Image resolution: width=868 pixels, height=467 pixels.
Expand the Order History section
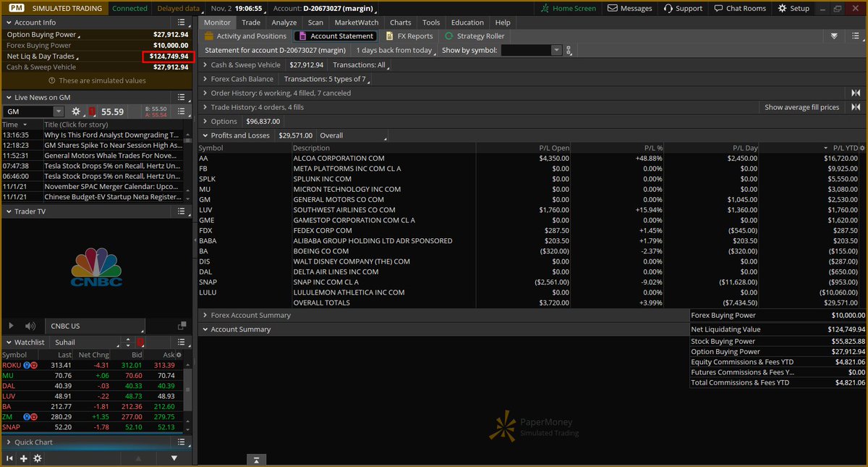click(205, 93)
